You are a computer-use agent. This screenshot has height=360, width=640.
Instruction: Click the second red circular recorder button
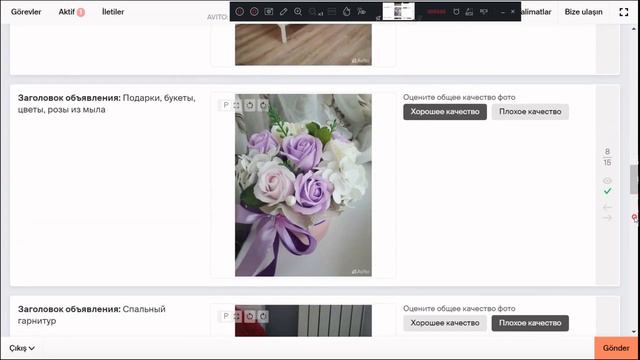(254, 12)
